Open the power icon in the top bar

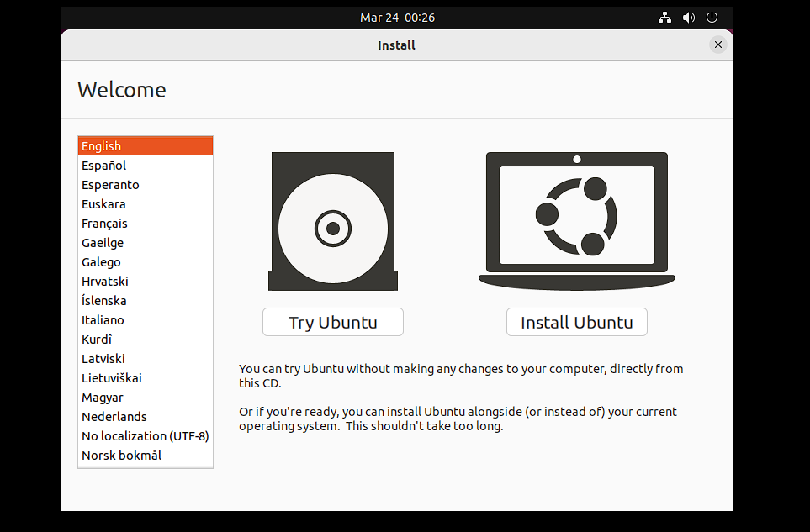pyautogui.click(x=712, y=18)
